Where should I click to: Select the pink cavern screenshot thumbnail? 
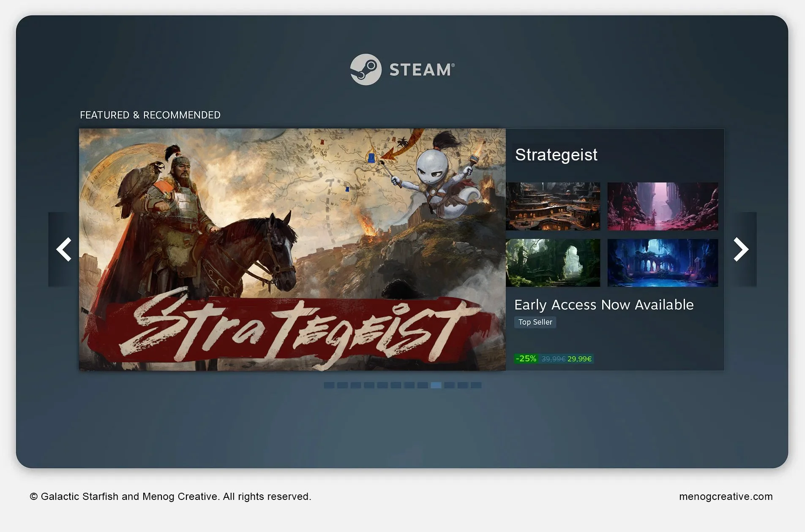coord(662,206)
